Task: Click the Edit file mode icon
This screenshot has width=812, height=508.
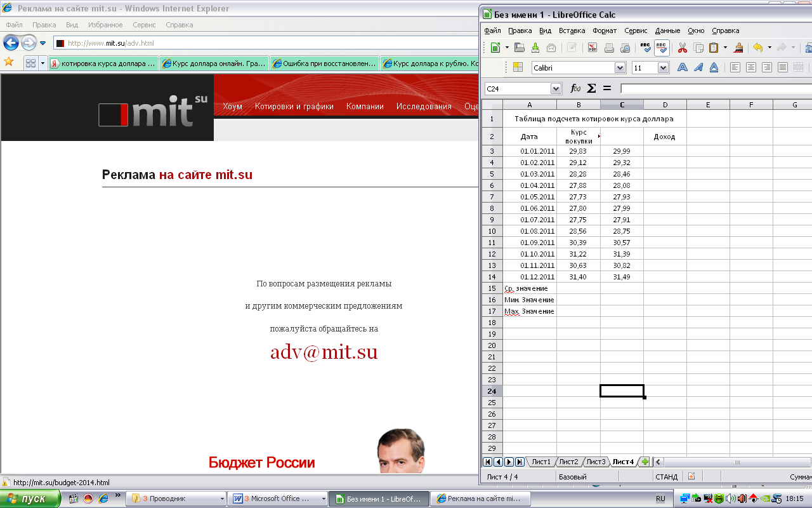Action: (572, 48)
